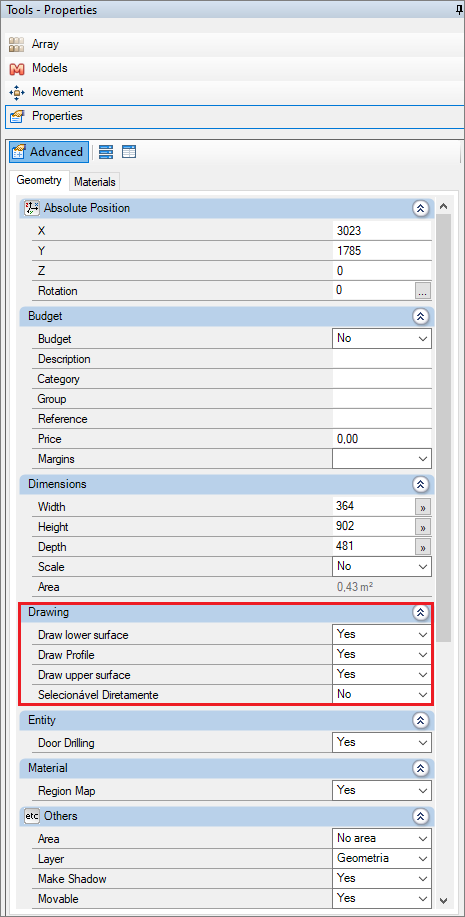Open the Rotation ellipsis button
This screenshot has width=465, height=917.
(x=423, y=291)
